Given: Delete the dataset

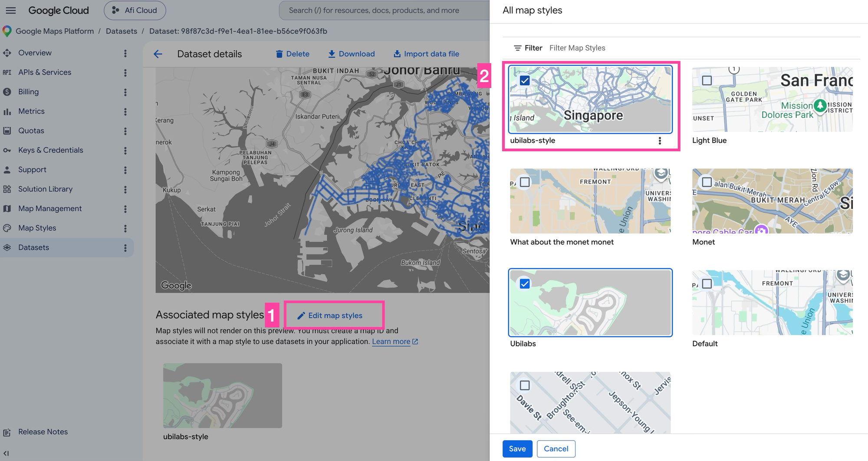Looking at the screenshot, I should pyautogui.click(x=293, y=54).
